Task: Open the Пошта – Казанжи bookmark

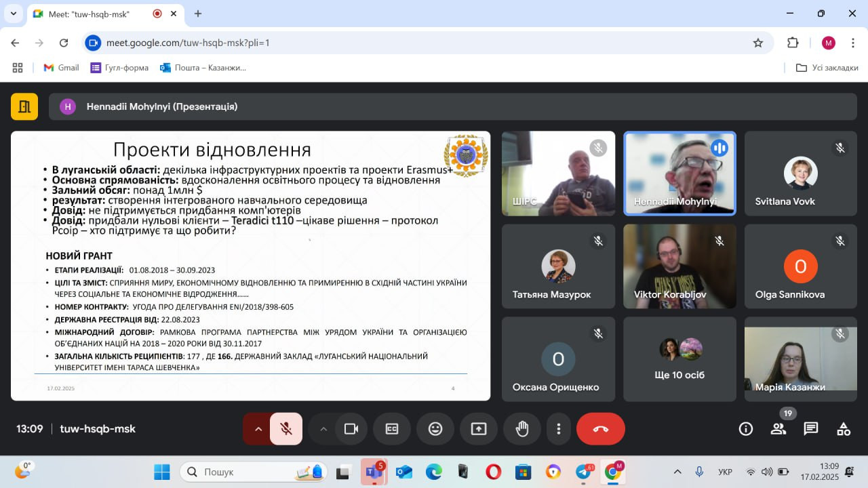Action: (203, 68)
